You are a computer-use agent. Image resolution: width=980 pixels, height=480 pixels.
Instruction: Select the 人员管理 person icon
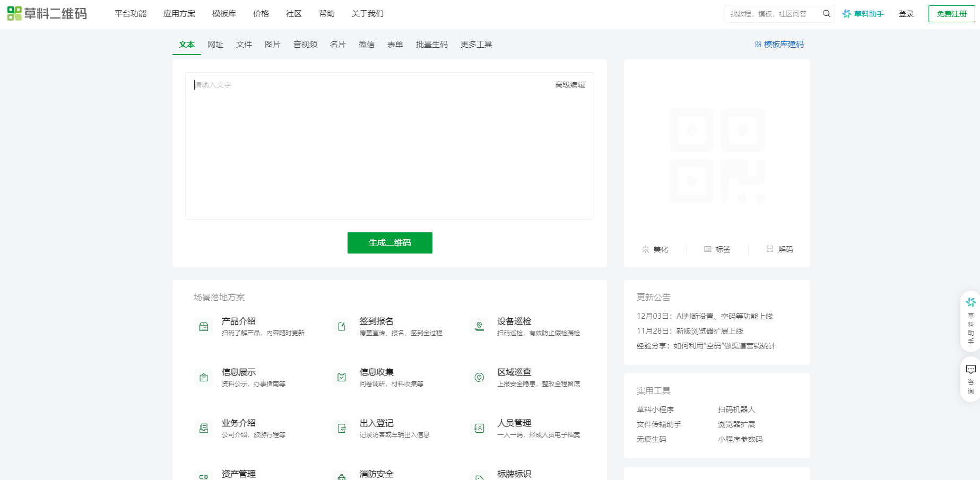point(479,428)
